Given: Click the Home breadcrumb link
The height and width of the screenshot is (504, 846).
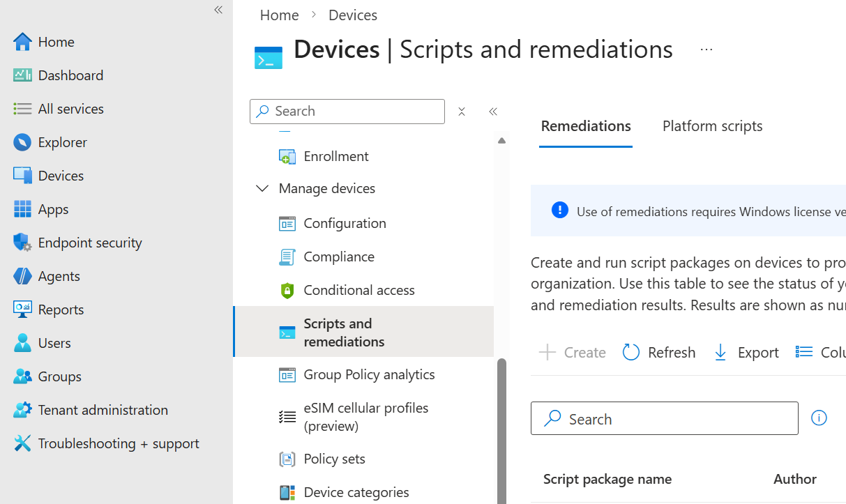Looking at the screenshot, I should pos(278,14).
